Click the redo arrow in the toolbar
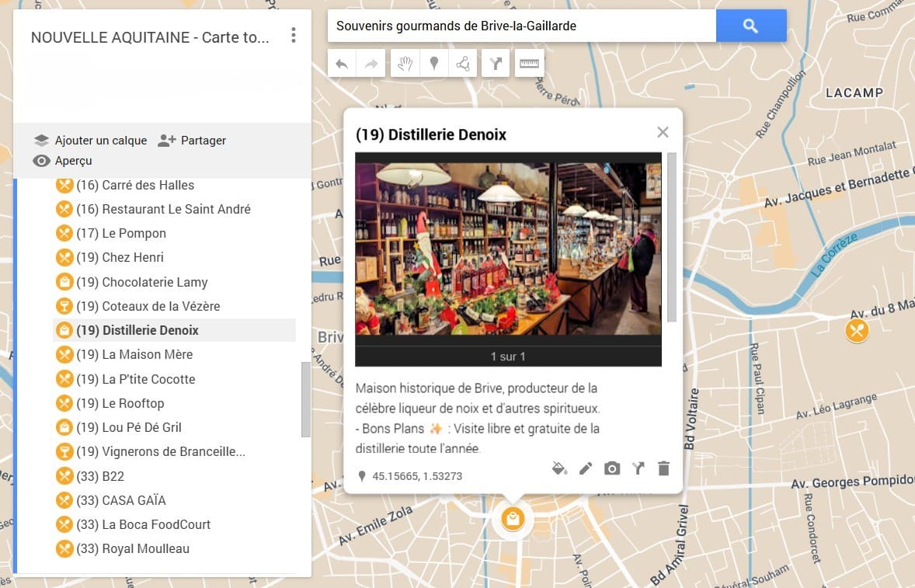 (x=371, y=63)
